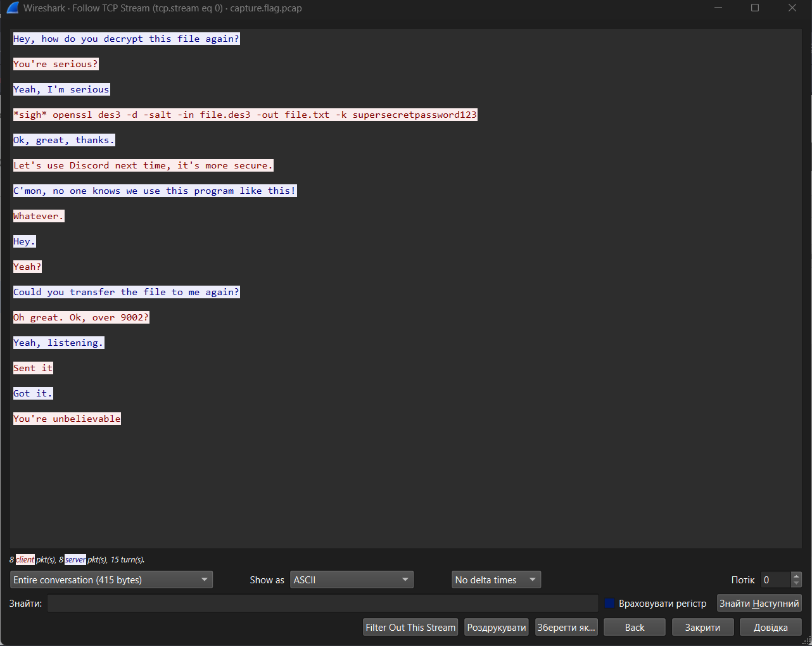Viewport: 812px width, 646px height.
Task: Decrease the Потік stream number
Action: [x=796, y=584]
